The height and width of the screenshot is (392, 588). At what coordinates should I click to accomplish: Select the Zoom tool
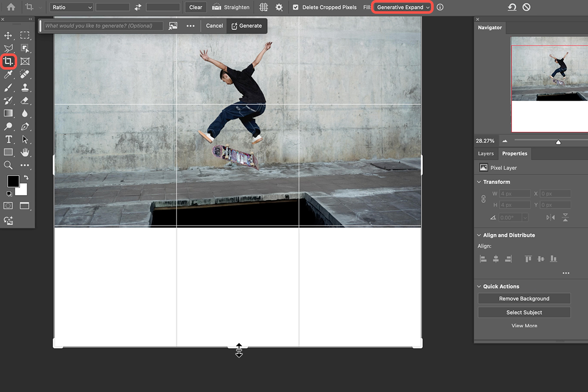pos(9,165)
